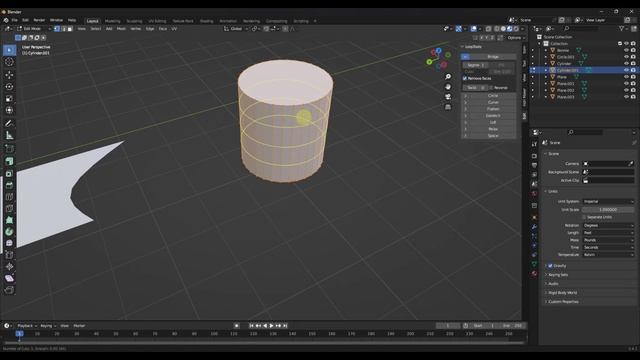Expand the Keying Sets panel
Viewport: 640px width, 360px height.
[x=558, y=275]
